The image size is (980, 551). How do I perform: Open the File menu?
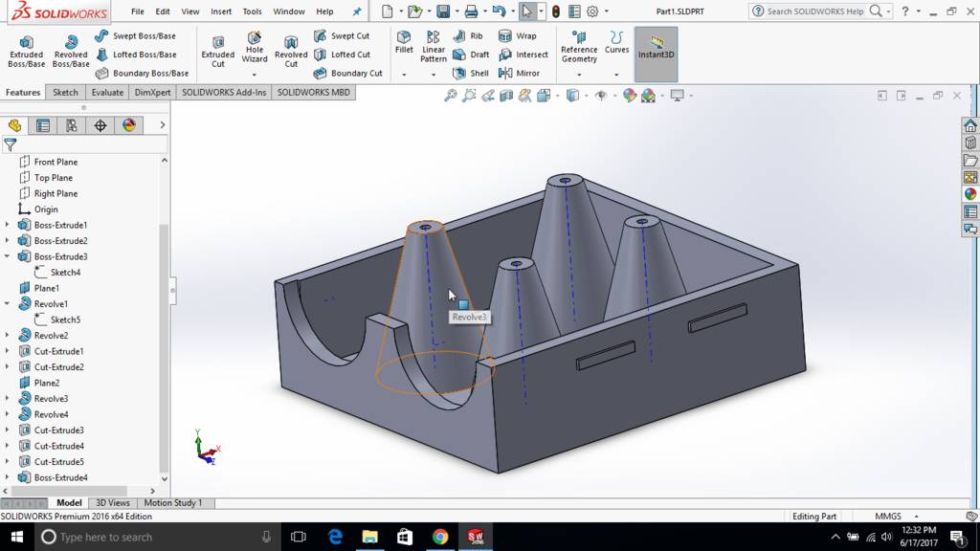pos(138,11)
